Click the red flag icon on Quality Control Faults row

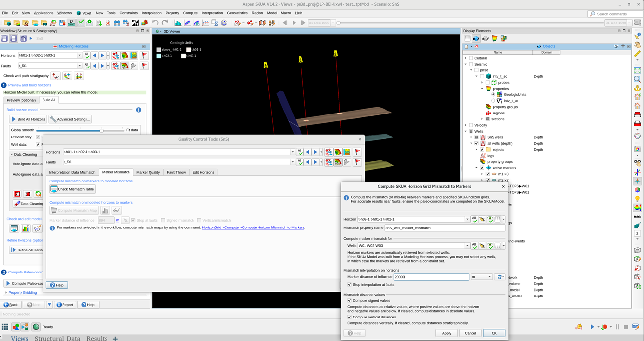pos(357,162)
